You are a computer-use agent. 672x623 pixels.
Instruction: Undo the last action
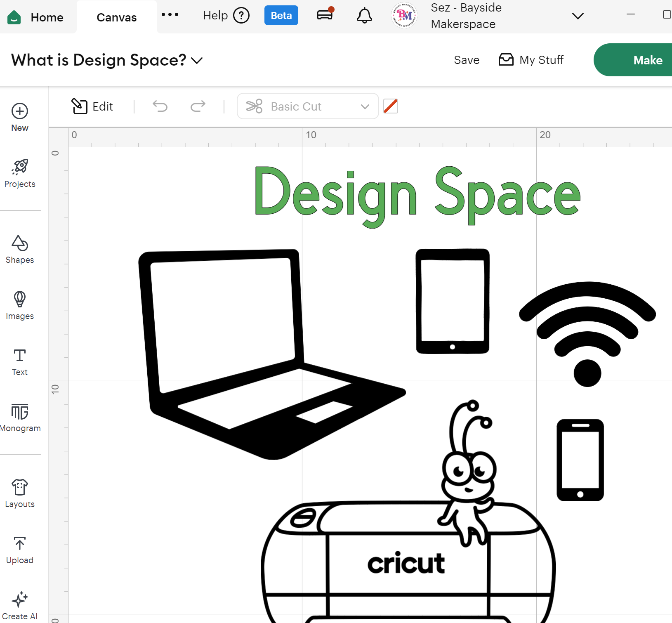click(x=160, y=106)
